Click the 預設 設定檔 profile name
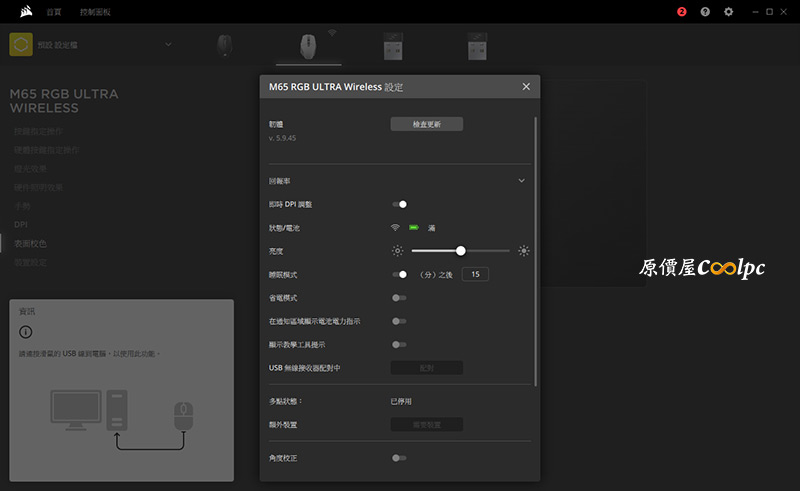800x491 pixels. coord(57,45)
